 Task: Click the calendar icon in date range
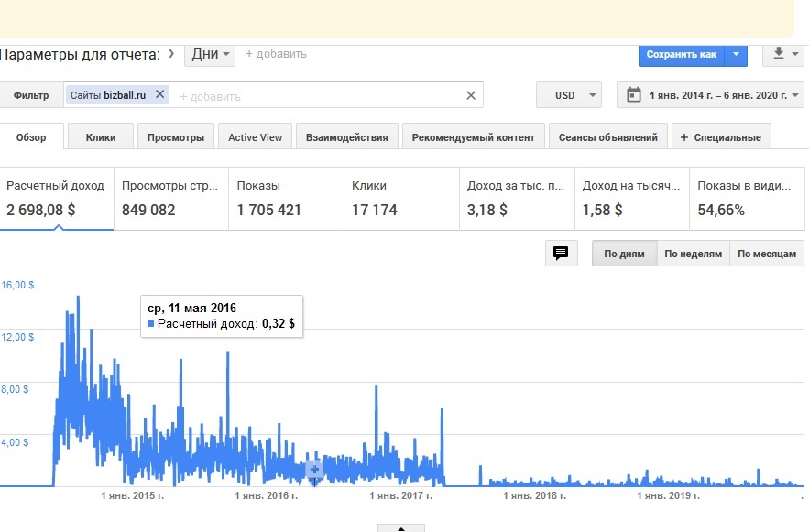[x=634, y=95]
